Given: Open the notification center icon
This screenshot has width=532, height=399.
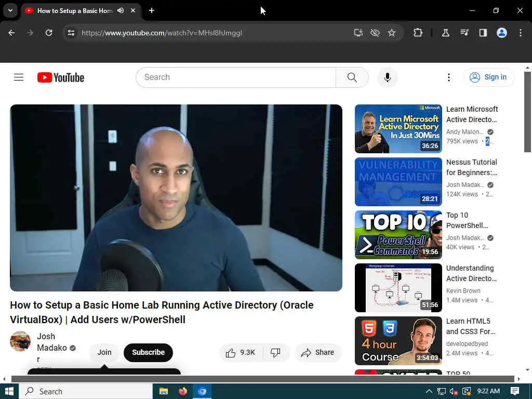Looking at the screenshot, I should click(x=515, y=392).
